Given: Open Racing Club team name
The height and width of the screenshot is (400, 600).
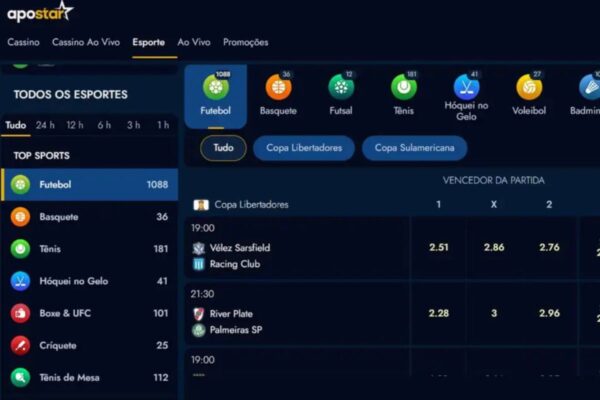Looking at the screenshot, I should [x=235, y=264].
